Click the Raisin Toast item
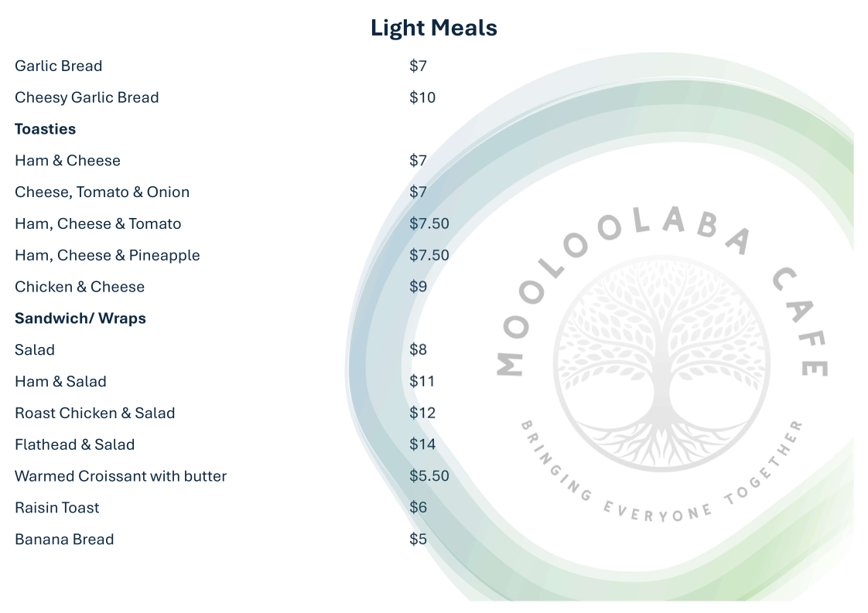The width and height of the screenshot is (868, 613). coord(56,508)
